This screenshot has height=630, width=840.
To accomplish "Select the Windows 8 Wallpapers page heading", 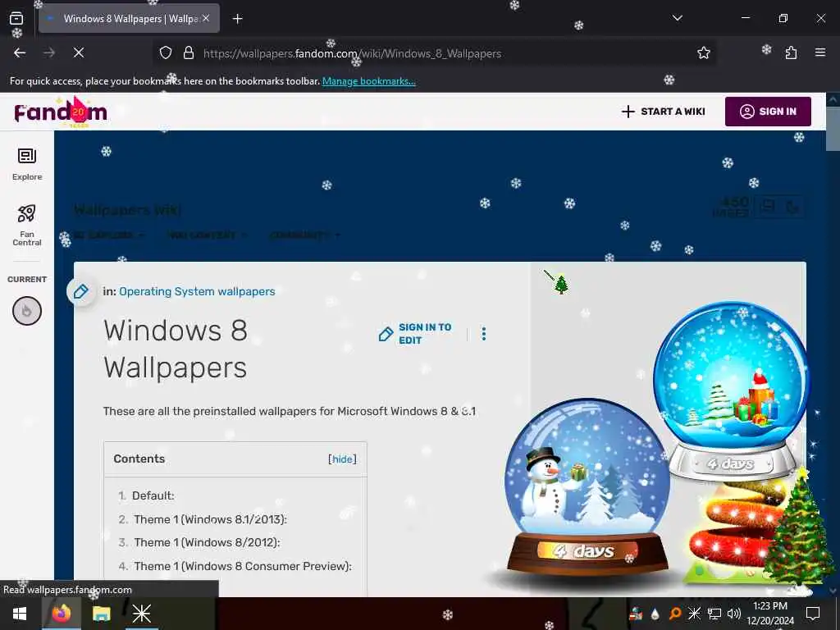I will click(176, 349).
